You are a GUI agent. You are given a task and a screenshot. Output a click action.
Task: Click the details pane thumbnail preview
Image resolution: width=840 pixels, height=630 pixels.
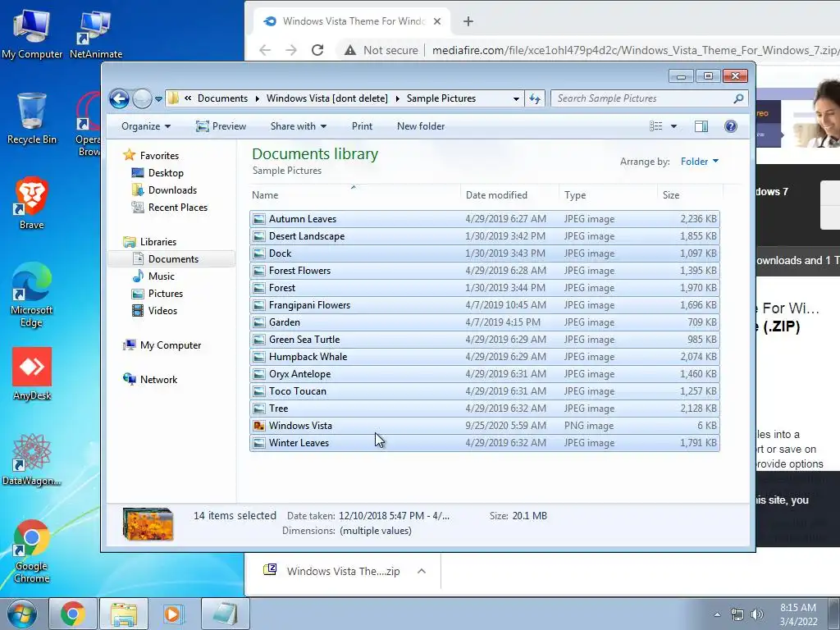point(148,523)
